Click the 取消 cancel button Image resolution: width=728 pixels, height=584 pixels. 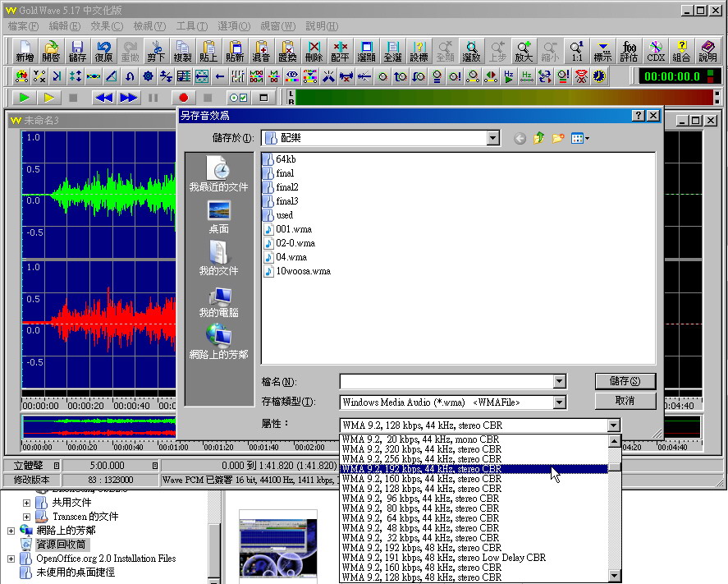(x=625, y=401)
